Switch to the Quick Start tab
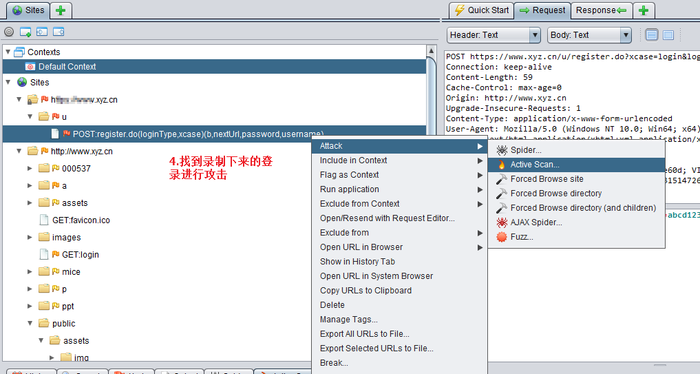 coord(481,10)
